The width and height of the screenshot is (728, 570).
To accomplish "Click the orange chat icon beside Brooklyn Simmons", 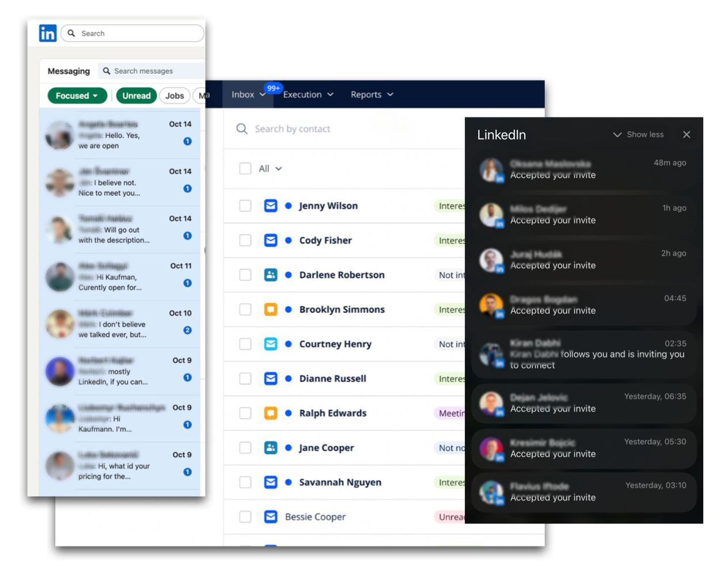I will 270,309.
